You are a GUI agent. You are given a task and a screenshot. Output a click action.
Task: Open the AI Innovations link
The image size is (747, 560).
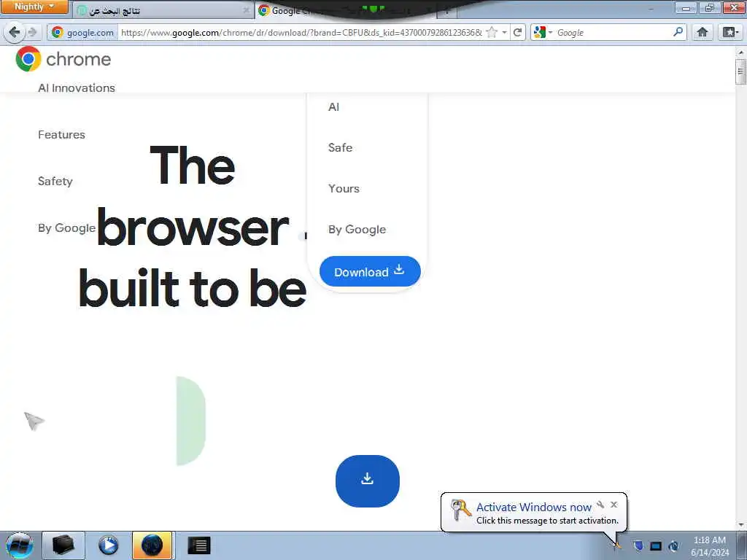click(76, 88)
